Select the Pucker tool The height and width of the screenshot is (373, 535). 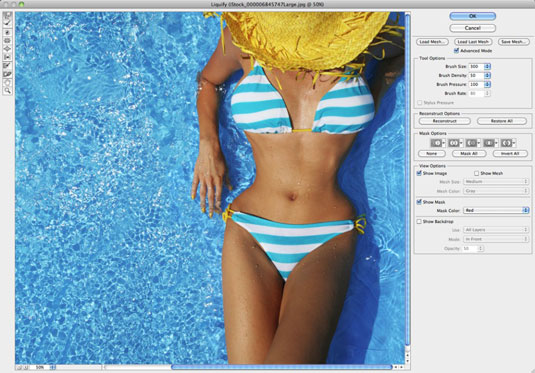(x=8, y=41)
